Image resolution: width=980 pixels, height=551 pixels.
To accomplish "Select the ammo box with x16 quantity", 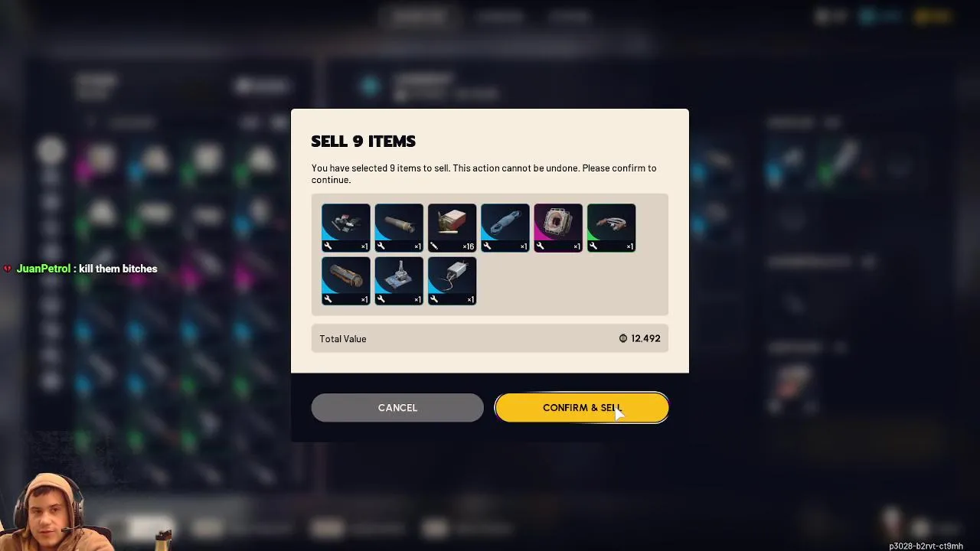I will click(x=452, y=227).
